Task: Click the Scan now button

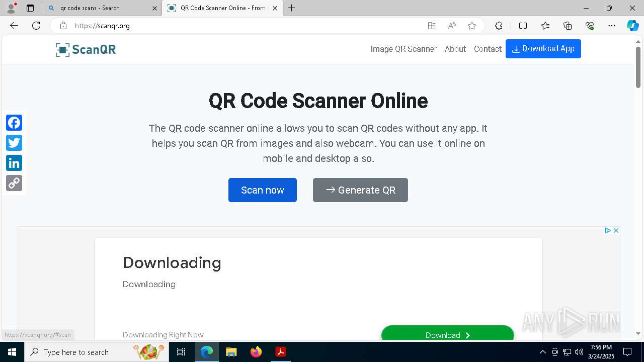Action: tap(263, 190)
